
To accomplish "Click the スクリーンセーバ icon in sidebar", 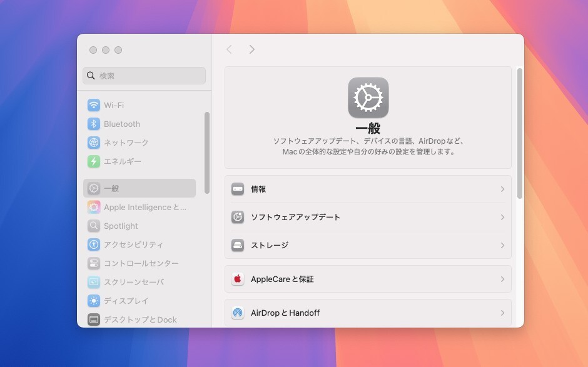I will pyautogui.click(x=94, y=282).
